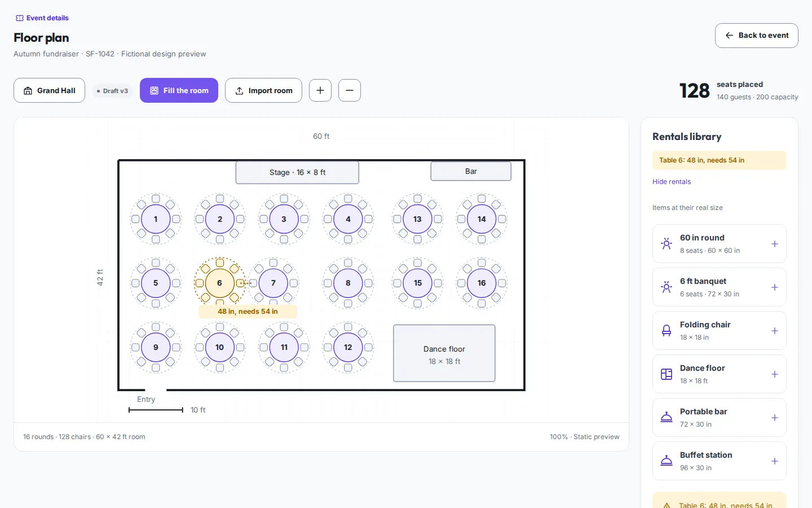Click Hide rentals link
The width and height of the screenshot is (812, 508).
(x=672, y=182)
